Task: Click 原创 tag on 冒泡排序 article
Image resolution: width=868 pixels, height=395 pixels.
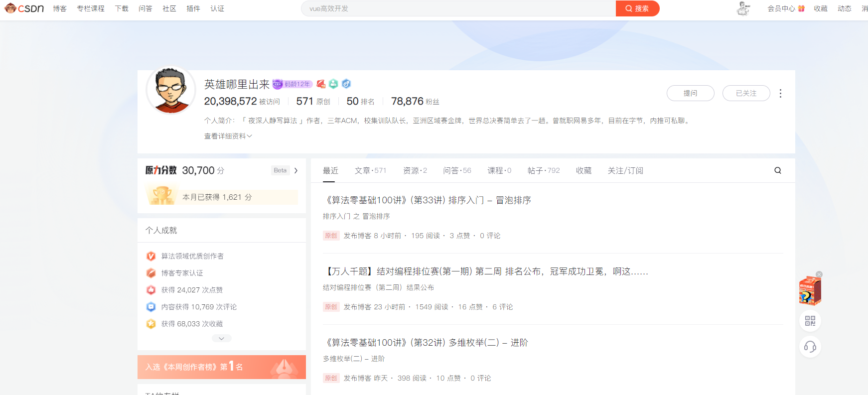Action: click(331, 236)
